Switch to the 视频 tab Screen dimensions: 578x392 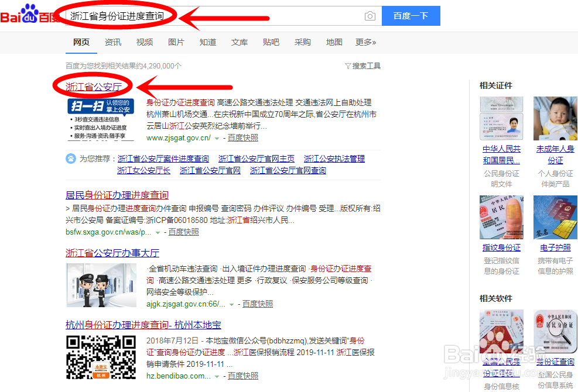point(145,42)
